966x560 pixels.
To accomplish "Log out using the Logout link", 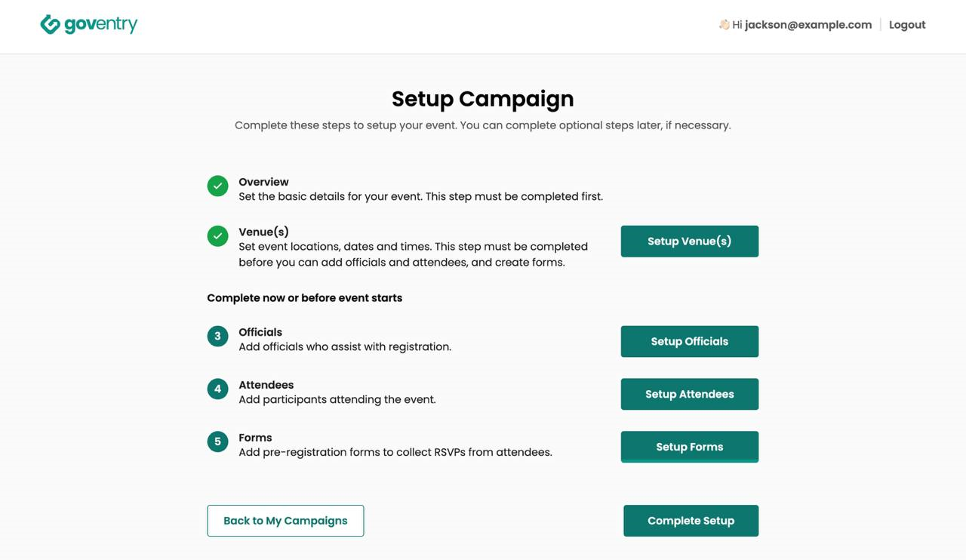I will coord(907,25).
